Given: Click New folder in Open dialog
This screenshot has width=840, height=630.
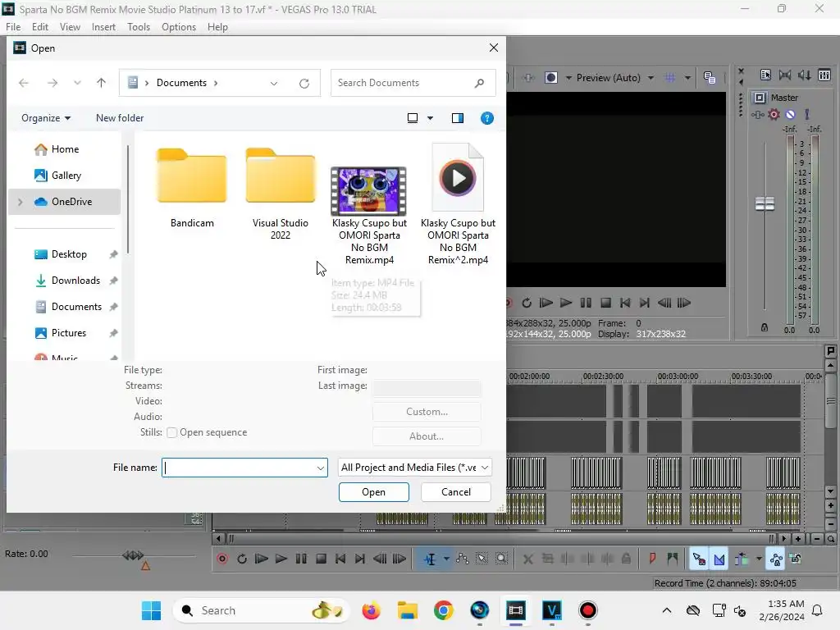Looking at the screenshot, I should [120, 118].
